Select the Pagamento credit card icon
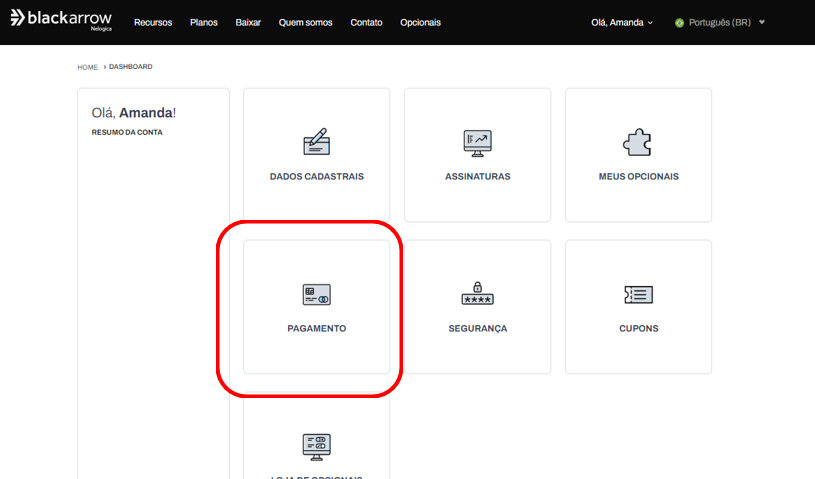 coord(316,294)
